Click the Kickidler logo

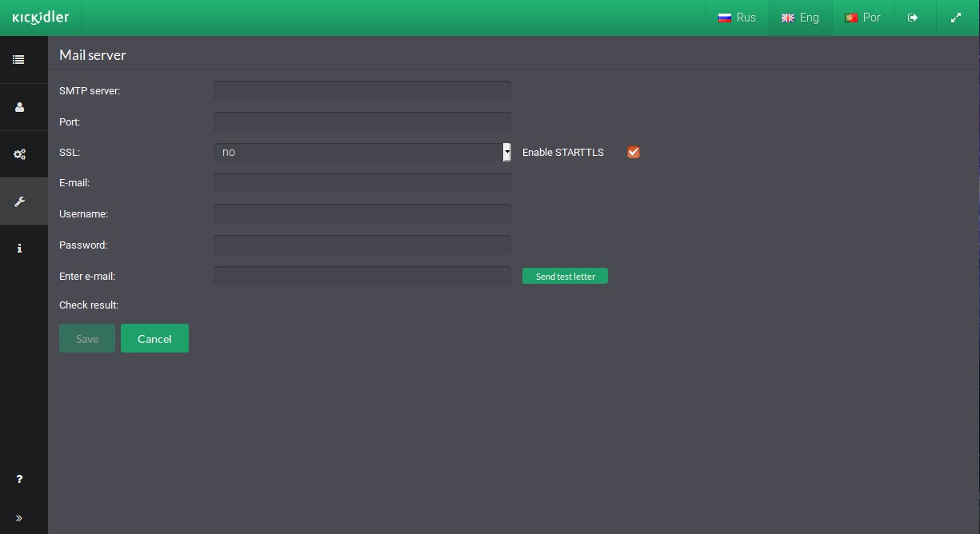click(40, 18)
